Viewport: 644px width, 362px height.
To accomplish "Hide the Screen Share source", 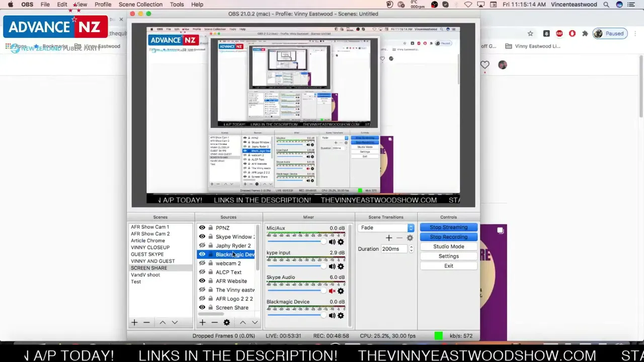I will pyautogui.click(x=202, y=308).
